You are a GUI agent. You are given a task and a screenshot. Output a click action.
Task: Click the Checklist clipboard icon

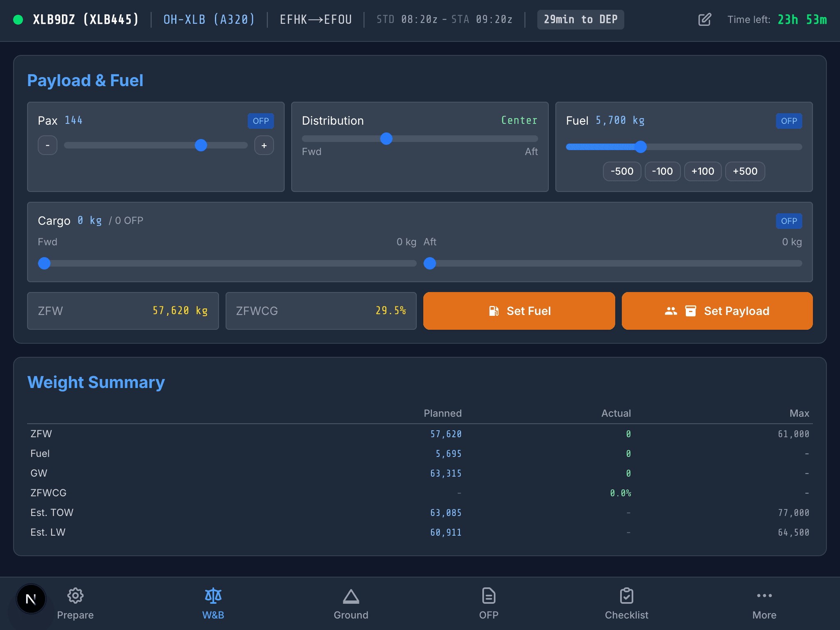[x=626, y=595]
